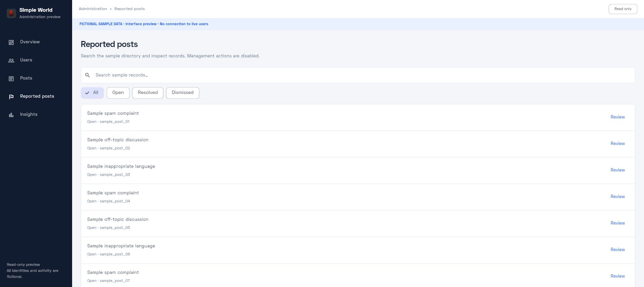The height and width of the screenshot is (287, 644).
Task: Click the Read only button
Action: 623,9
